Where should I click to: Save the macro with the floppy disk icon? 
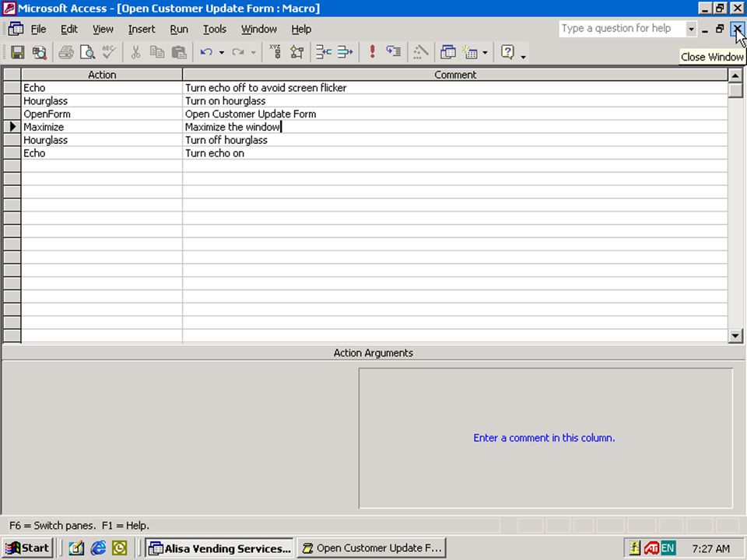(x=18, y=52)
